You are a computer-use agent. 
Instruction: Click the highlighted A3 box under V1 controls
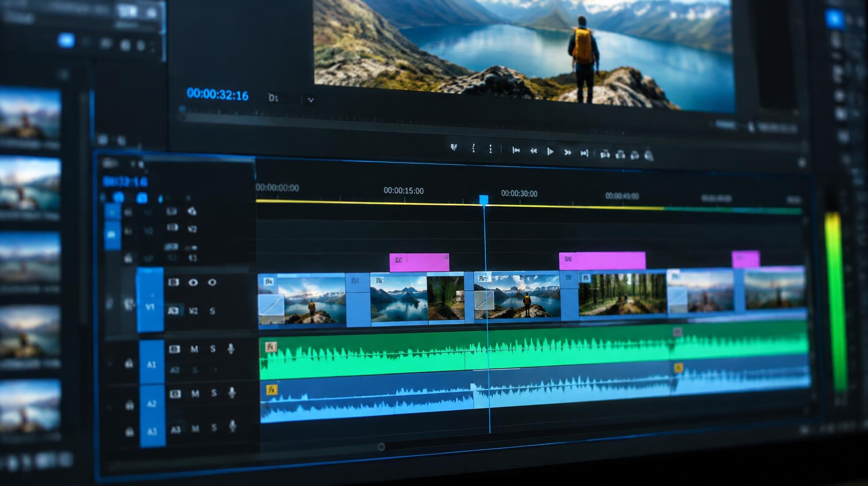click(173, 311)
